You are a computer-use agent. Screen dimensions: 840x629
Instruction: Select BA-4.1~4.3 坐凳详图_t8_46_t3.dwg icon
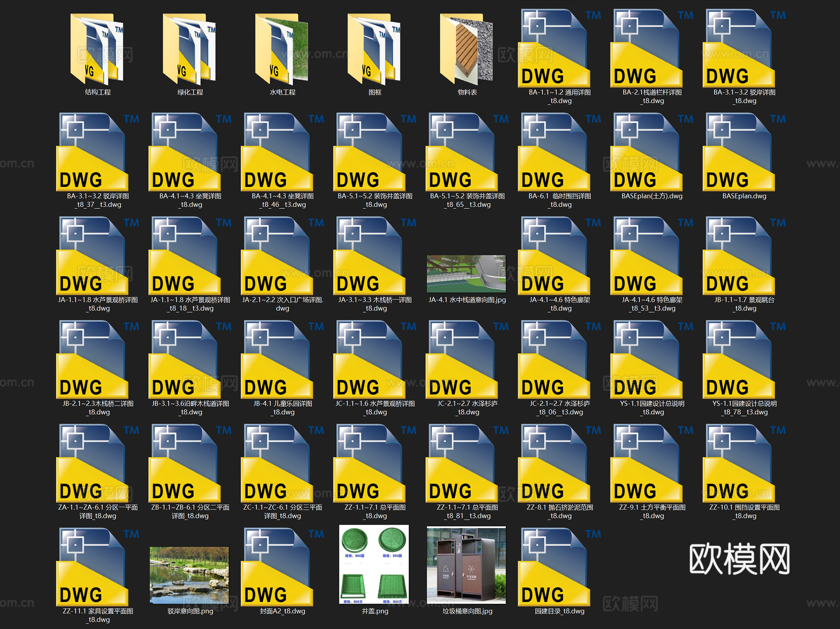[x=282, y=152]
